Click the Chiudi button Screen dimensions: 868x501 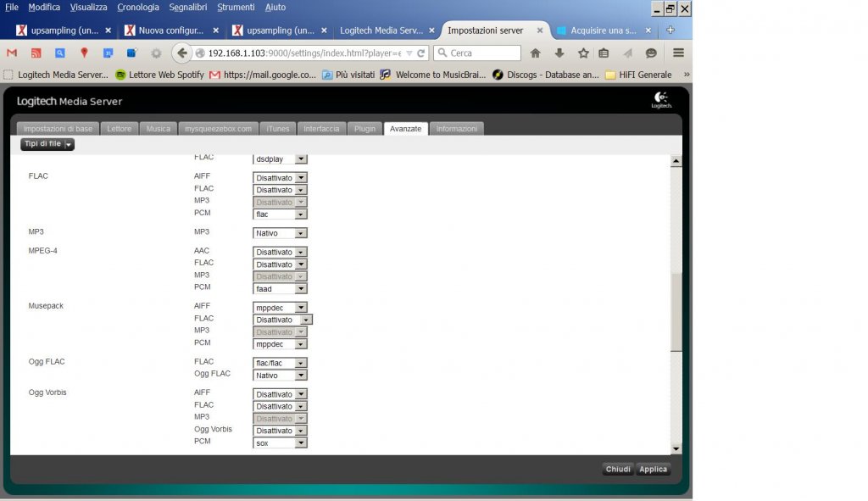[x=618, y=469]
